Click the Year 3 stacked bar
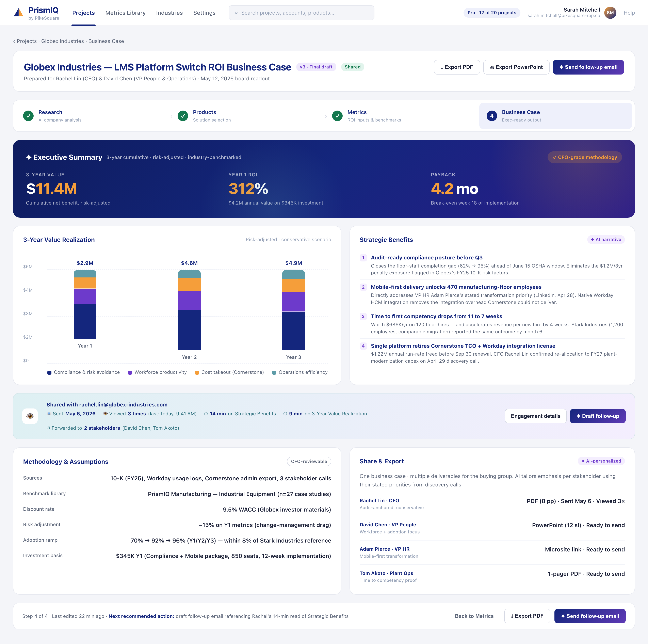 point(293,310)
